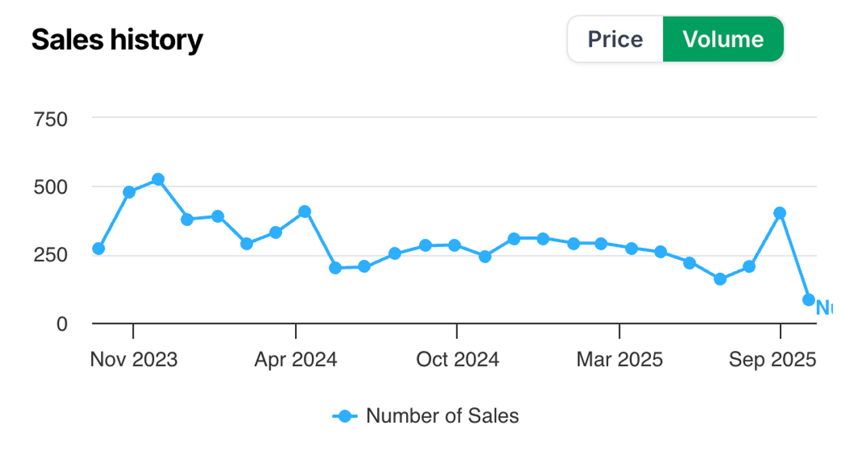868x450 pixels.
Task: Click the Oct 2024 x-axis label
Action: pos(458,360)
